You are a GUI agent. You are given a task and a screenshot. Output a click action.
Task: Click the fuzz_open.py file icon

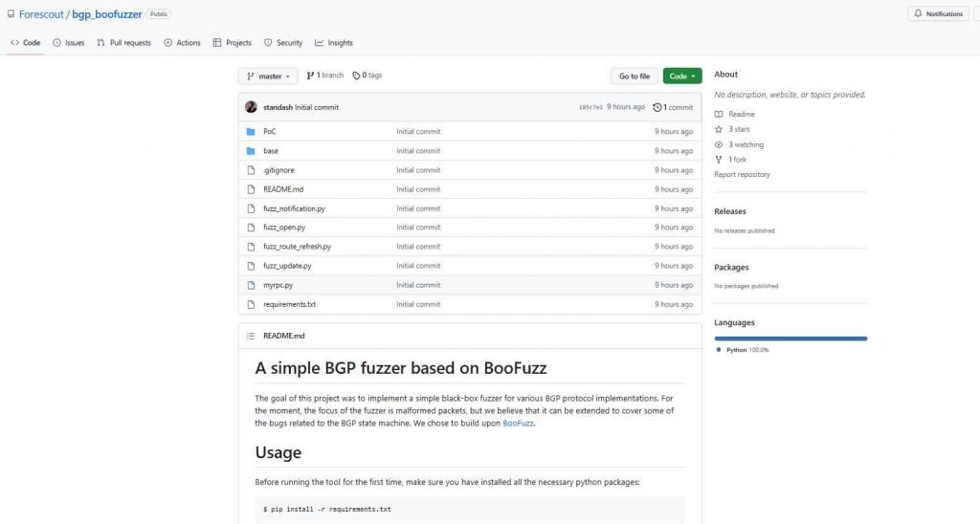pyautogui.click(x=251, y=228)
